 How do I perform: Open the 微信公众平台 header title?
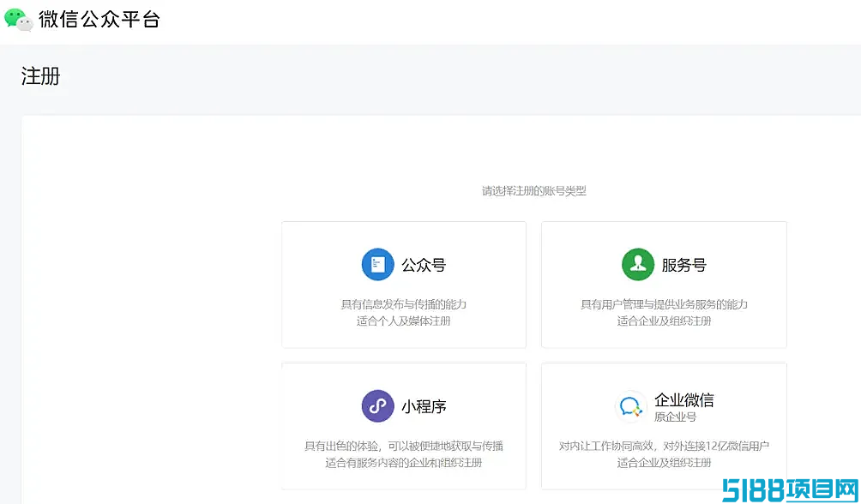click(x=99, y=20)
